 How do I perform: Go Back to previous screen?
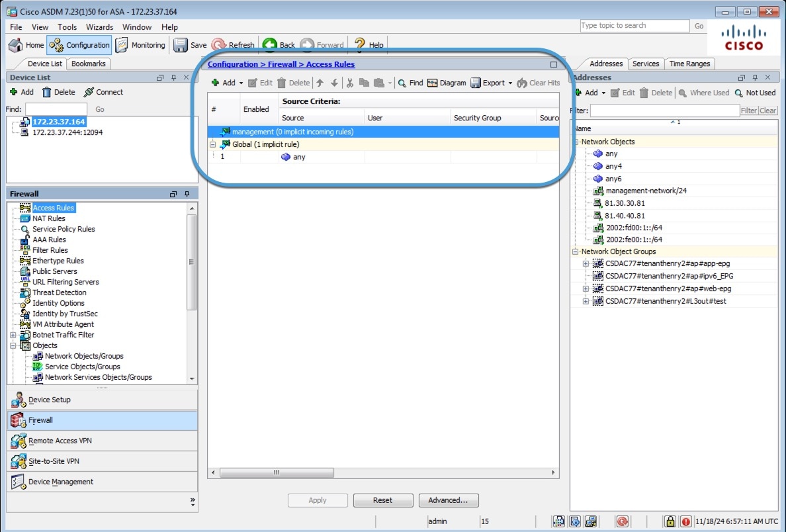coord(279,45)
